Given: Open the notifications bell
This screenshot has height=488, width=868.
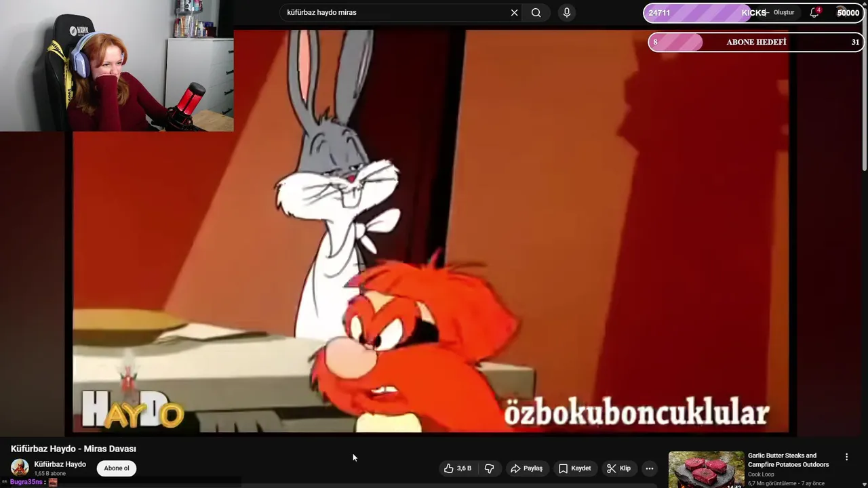Looking at the screenshot, I should (x=814, y=12).
